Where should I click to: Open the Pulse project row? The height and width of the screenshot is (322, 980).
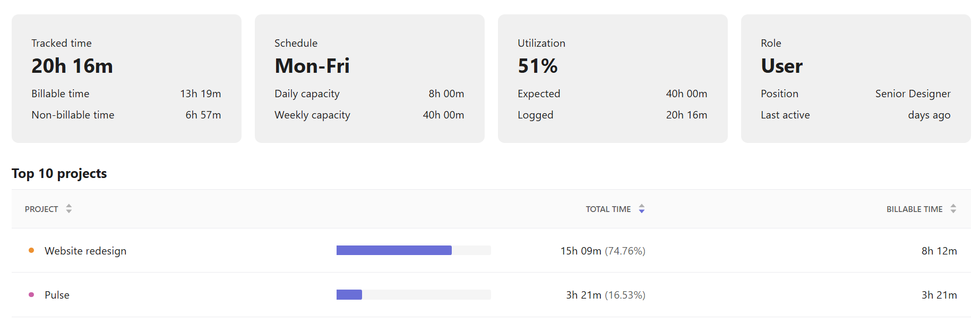(x=491, y=294)
